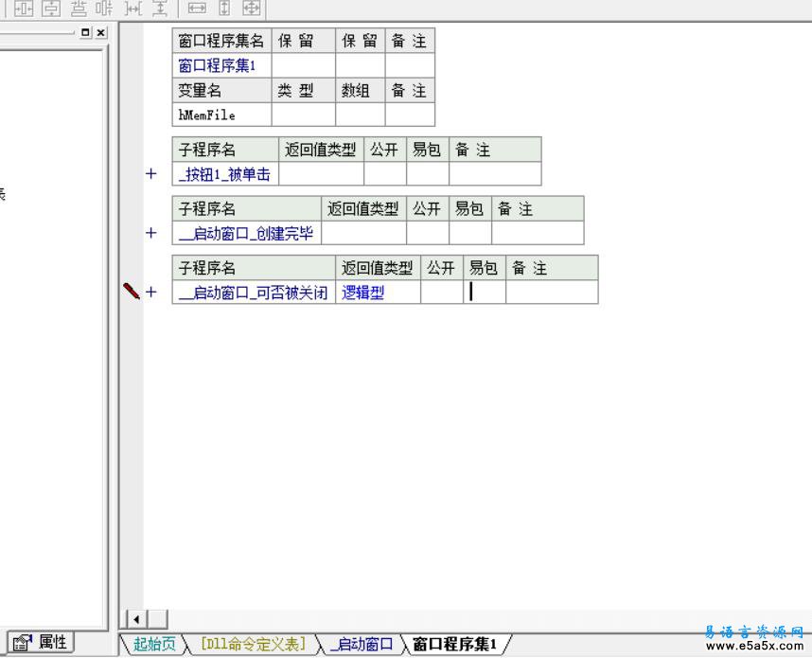
Task: Expand the _按钮1_被单击 subroutine
Action: pos(150,173)
